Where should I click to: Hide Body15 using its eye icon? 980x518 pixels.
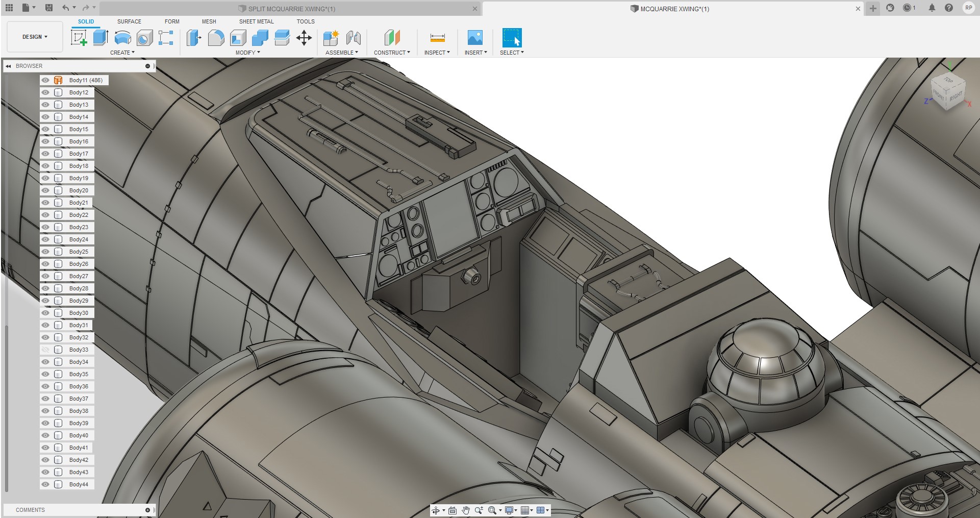click(45, 129)
